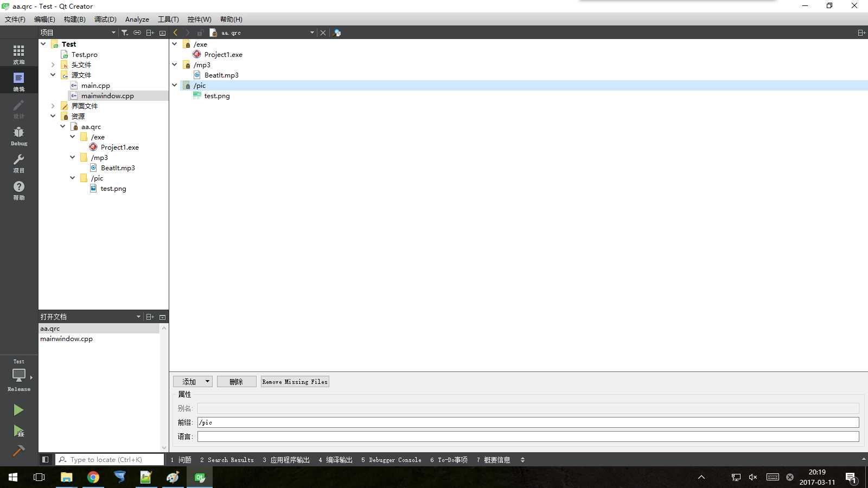Split the Projects side panel

[x=150, y=33]
